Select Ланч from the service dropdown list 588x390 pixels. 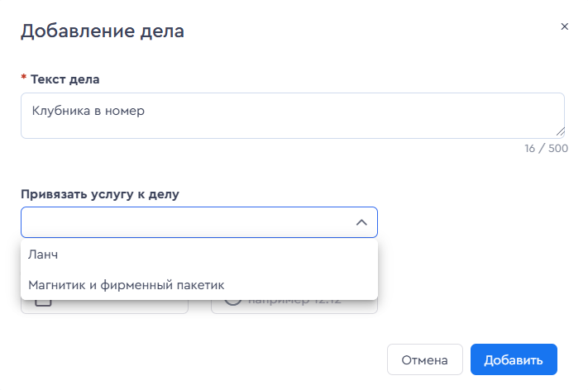click(x=199, y=254)
